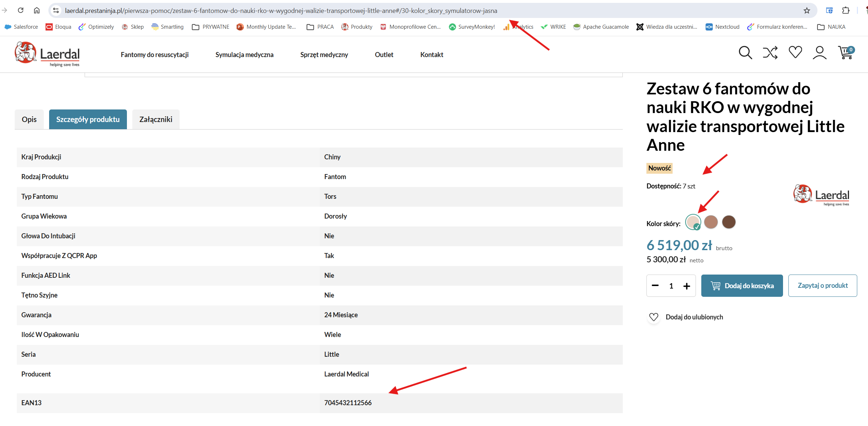
Task: Select the medium brown skin color swatch
Action: (711, 222)
